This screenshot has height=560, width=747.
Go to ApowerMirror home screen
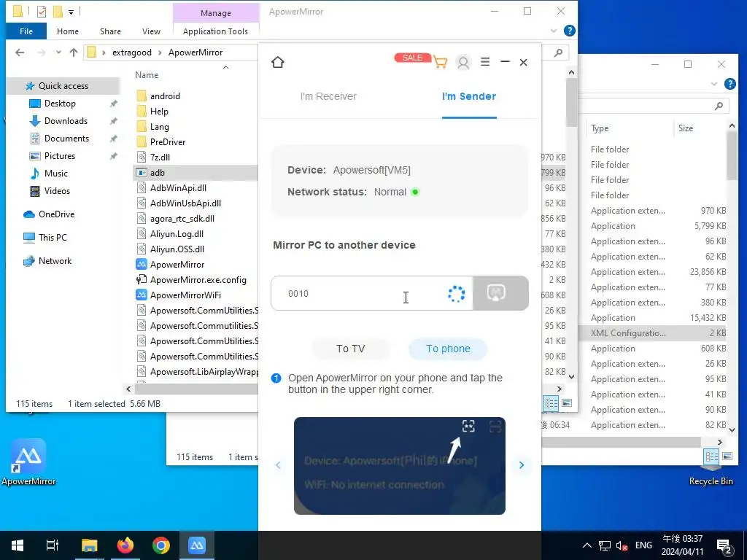click(x=278, y=63)
